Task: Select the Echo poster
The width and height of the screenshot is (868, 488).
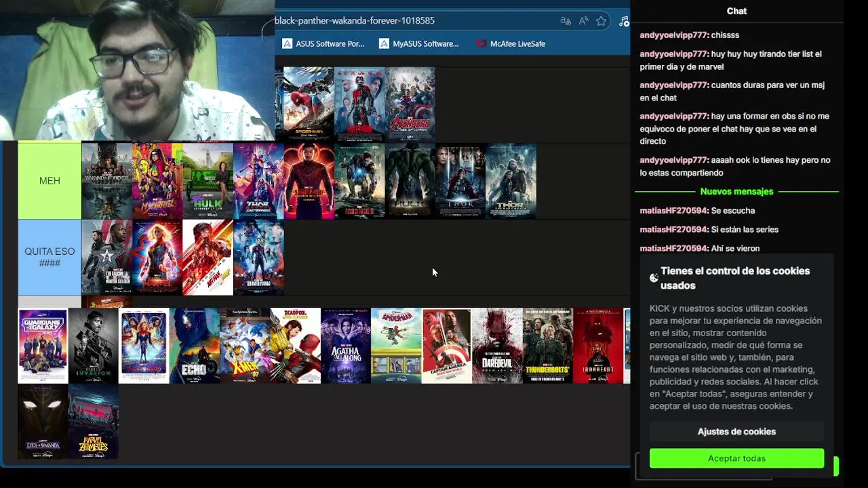Action: click(x=195, y=346)
